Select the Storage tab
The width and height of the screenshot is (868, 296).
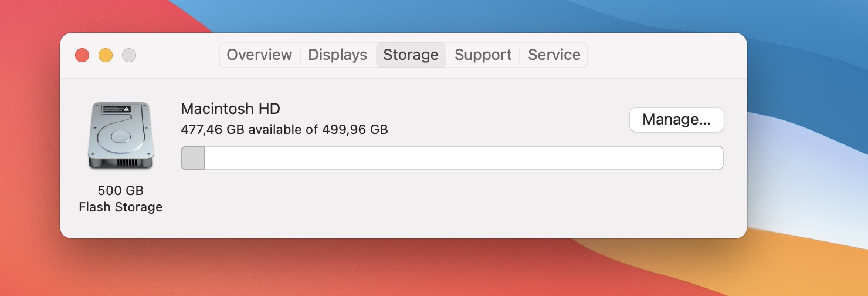pyautogui.click(x=411, y=55)
